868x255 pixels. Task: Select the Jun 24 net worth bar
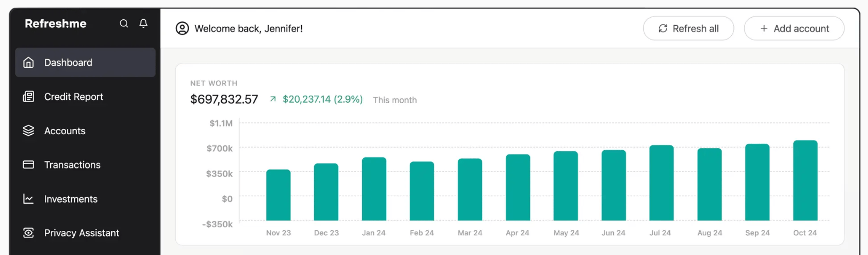(614, 185)
